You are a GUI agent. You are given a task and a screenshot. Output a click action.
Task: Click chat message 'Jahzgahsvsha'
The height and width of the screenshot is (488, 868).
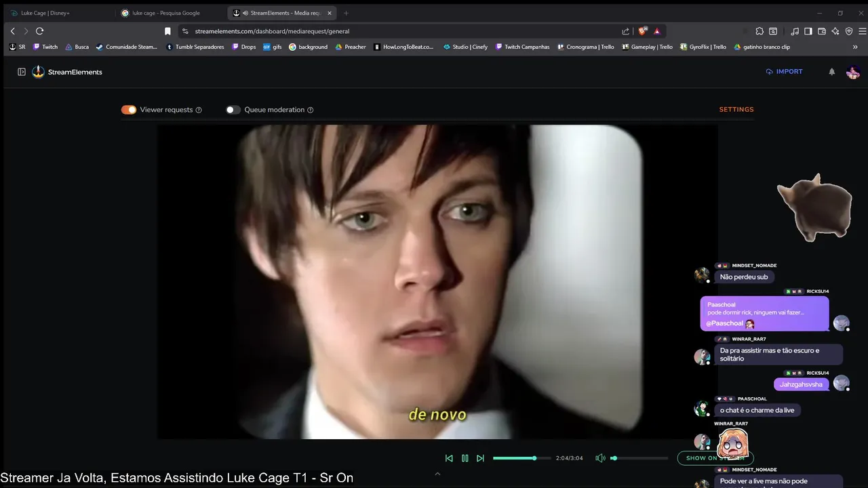[x=802, y=384]
